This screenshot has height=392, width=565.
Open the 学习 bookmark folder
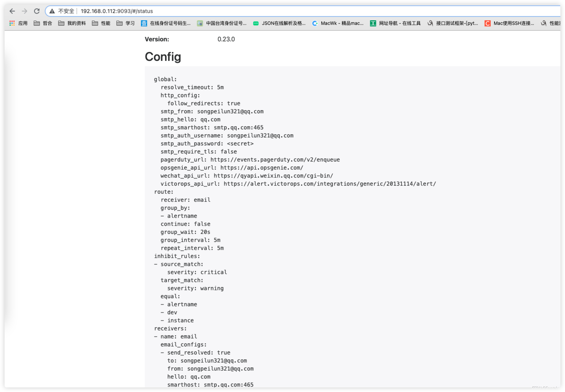pyautogui.click(x=126, y=23)
